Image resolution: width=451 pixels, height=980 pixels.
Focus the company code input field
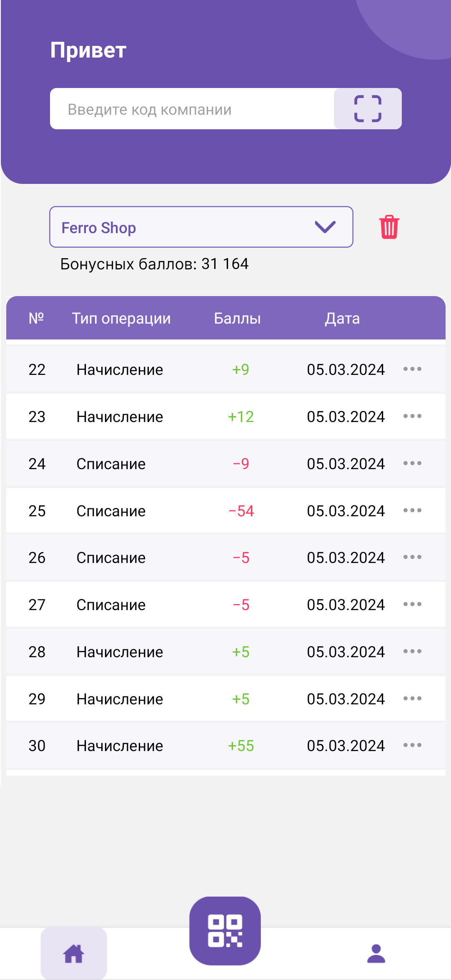click(192, 109)
